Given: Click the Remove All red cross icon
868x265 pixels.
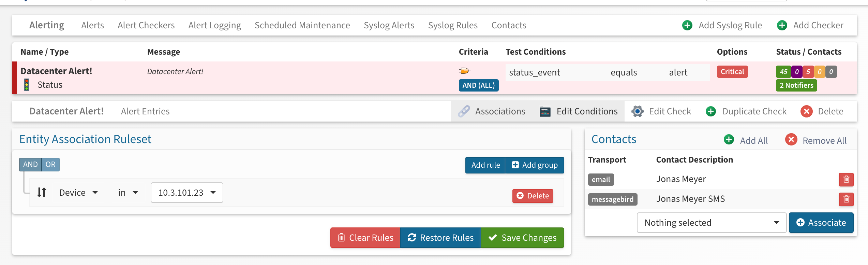Looking at the screenshot, I should click(x=791, y=140).
